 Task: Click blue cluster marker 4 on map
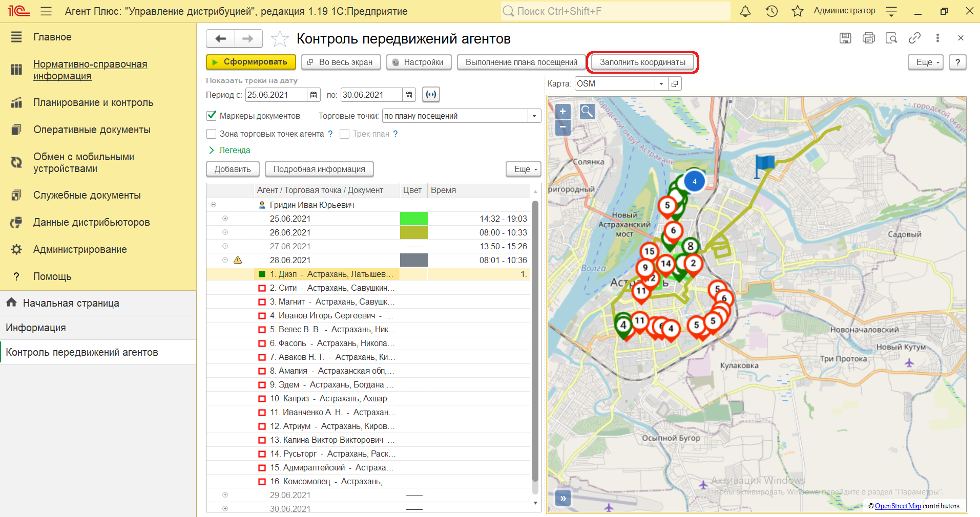pos(694,181)
